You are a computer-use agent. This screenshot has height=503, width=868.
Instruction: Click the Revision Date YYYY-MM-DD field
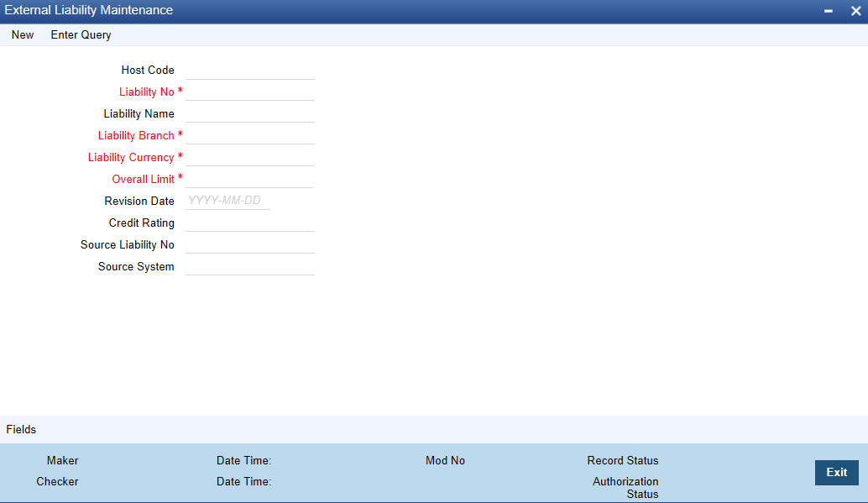(227, 201)
